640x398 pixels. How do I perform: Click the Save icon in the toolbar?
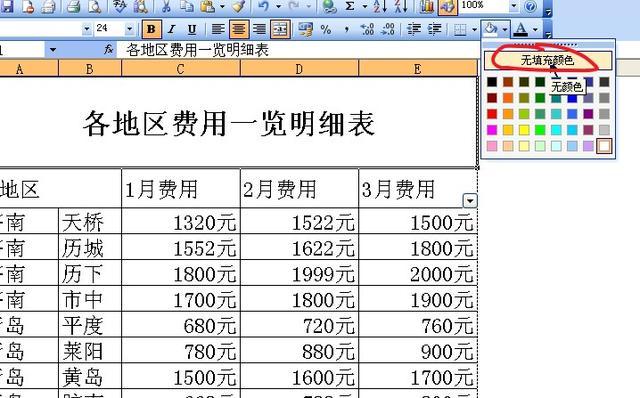pos(7,5)
